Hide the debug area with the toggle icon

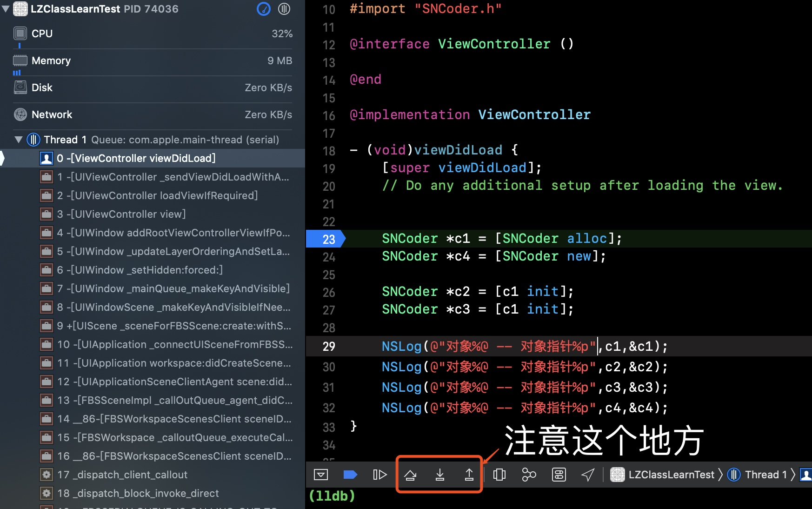(x=321, y=475)
